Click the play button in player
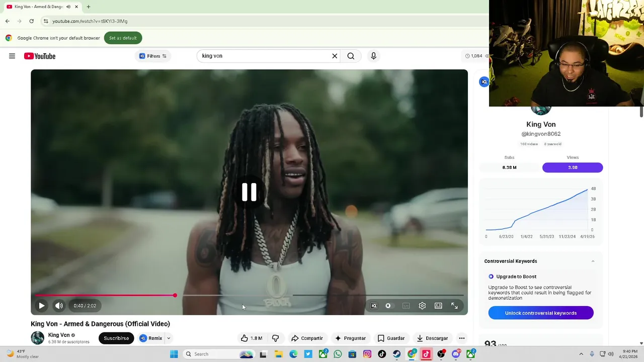Viewport: 644px width, 362px height. click(x=42, y=306)
